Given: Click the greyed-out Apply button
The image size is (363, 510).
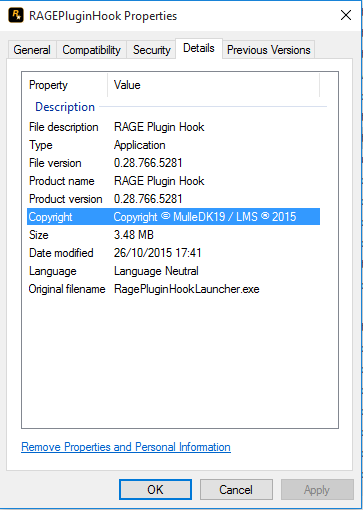Looking at the screenshot, I should click(x=317, y=490).
